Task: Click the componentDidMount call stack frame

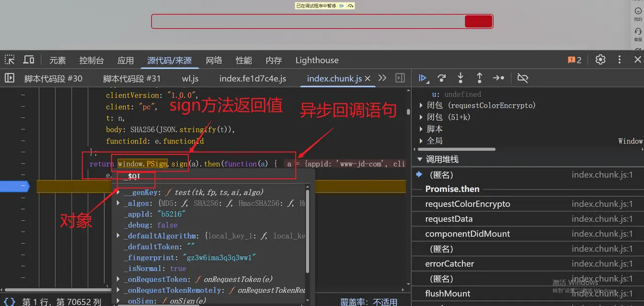Action: click(x=467, y=234)
